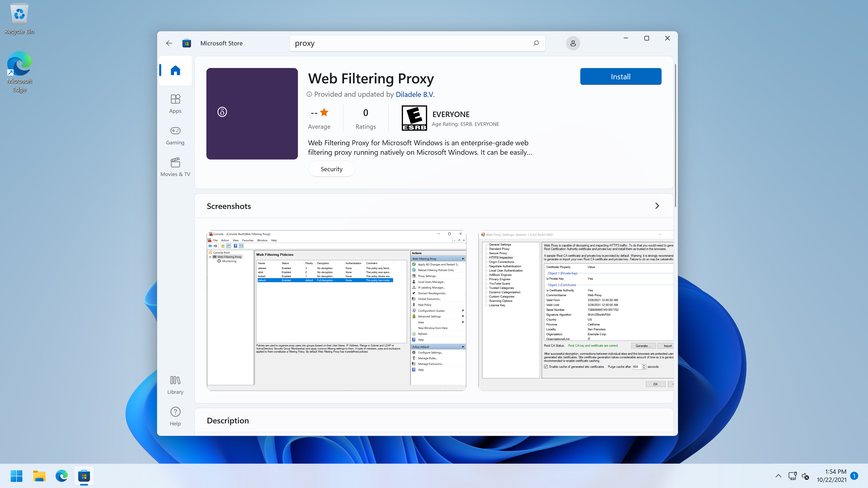Open the clock and date flyout
Image resolution: width=868 pixels, height=488 pixels.
pos(832,476)
